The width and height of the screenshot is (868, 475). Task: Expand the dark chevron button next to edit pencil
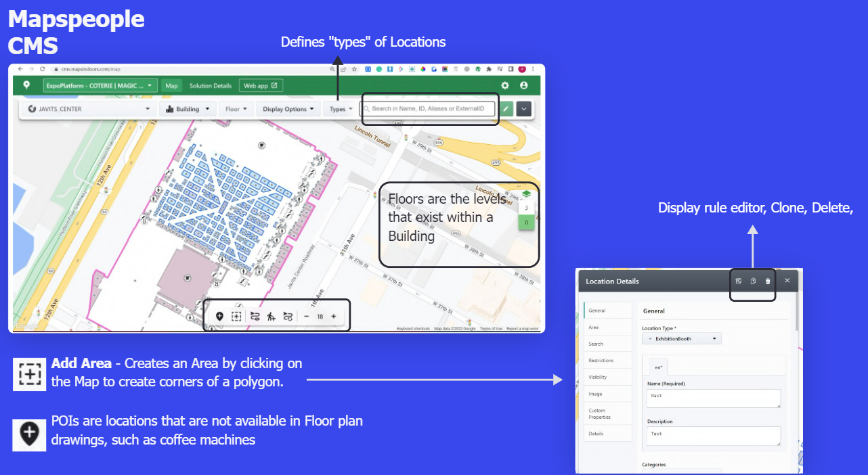(x=523, y=108)
